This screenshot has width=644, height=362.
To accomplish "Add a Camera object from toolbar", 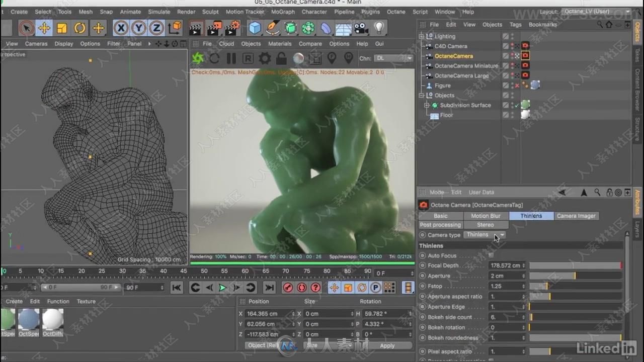I will tap(361, 28).
